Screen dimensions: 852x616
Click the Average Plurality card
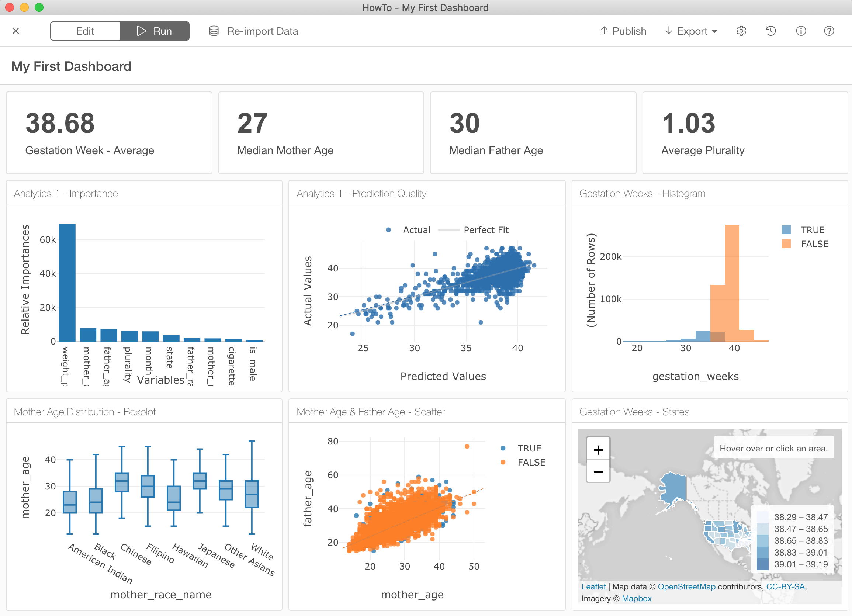click(745, 133)
